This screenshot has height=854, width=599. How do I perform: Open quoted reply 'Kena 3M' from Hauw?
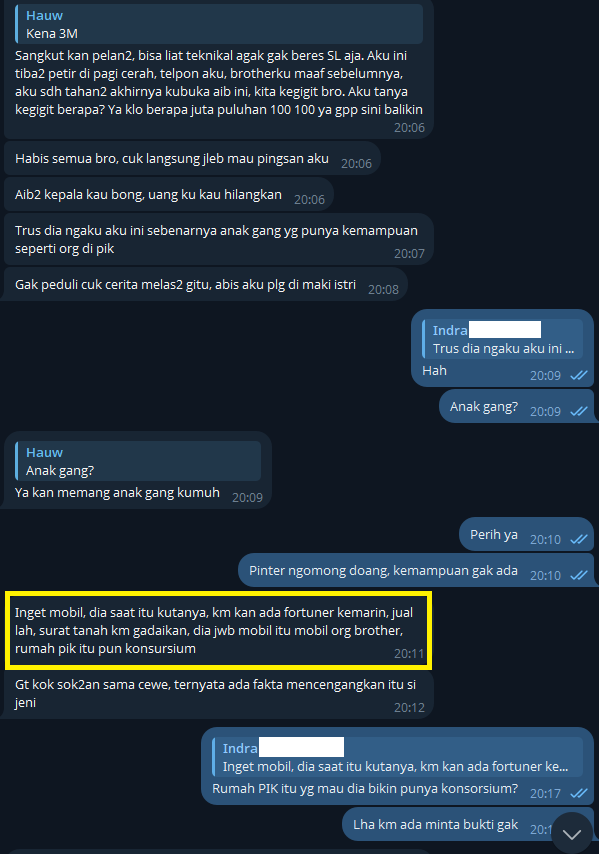[x=219, y=24]
